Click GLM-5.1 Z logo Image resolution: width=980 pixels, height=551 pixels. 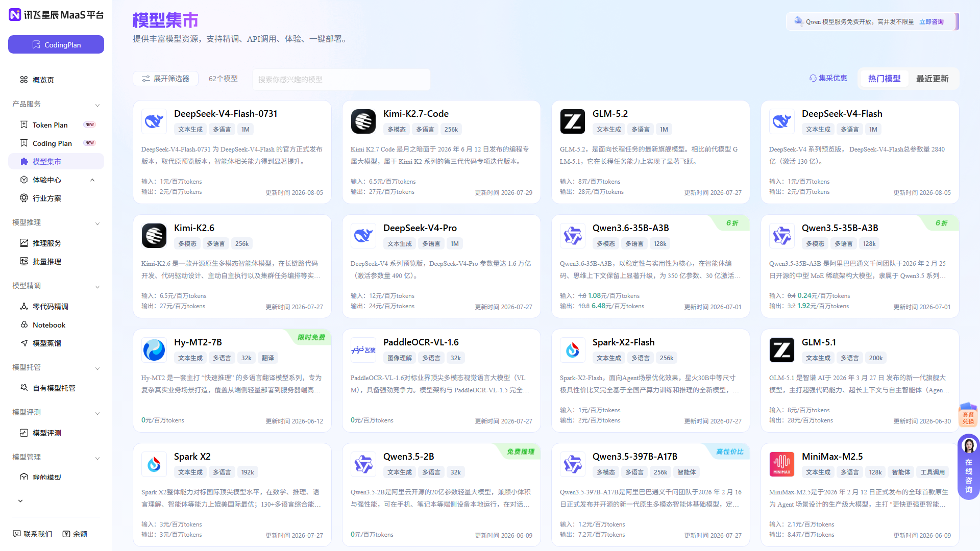tap(782, 350)
